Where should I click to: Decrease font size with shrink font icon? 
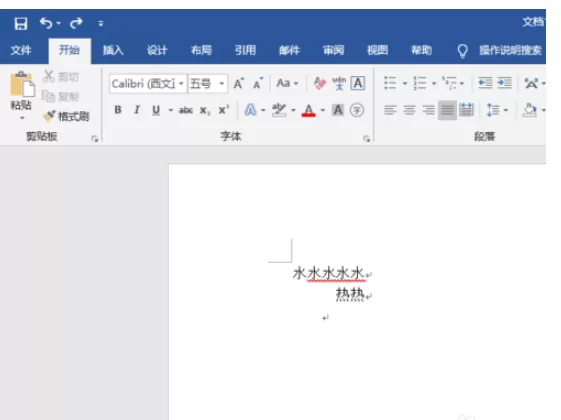pos(258,84)
